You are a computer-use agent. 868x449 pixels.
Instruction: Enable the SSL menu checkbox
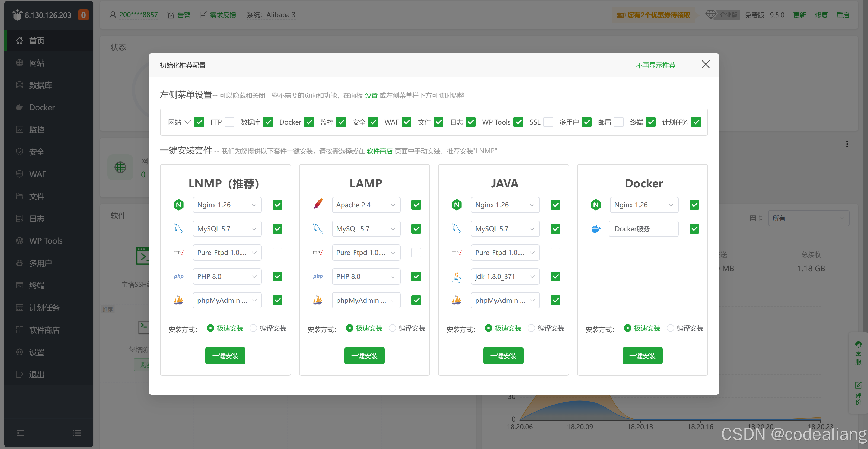548,122
